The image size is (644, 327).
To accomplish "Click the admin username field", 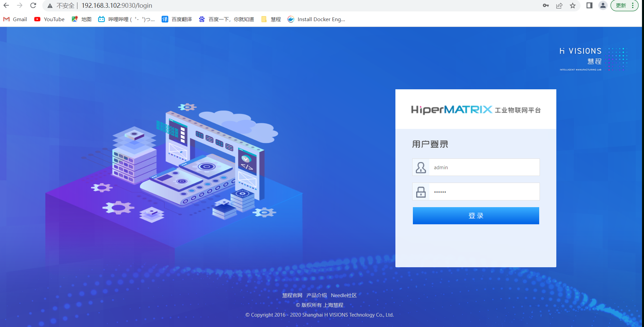I will tap(476, 167).
